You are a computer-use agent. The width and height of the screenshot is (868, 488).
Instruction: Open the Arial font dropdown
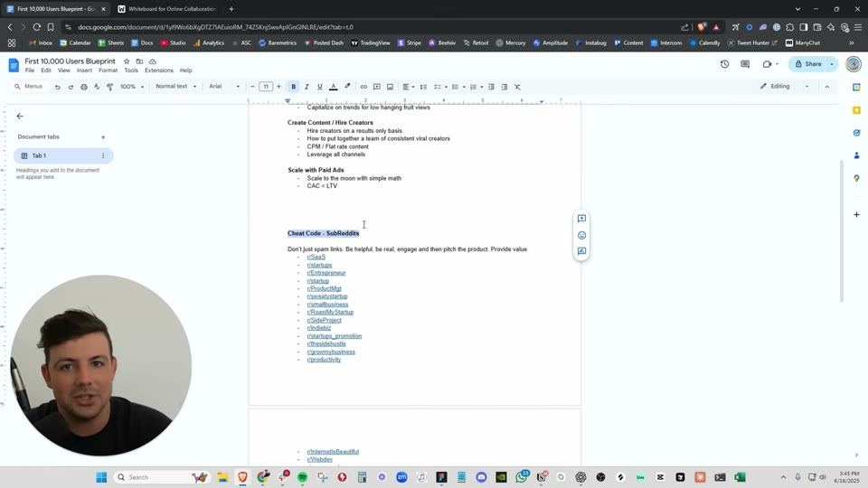pos(224,87)
